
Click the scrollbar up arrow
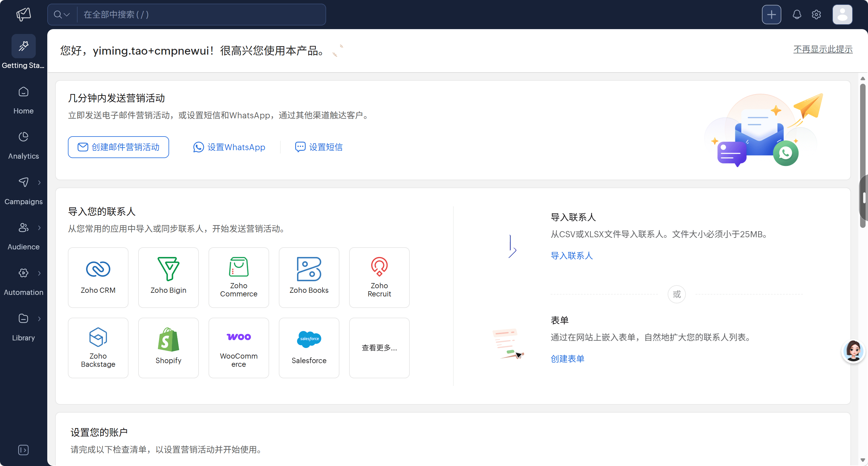tap(863, 79)
